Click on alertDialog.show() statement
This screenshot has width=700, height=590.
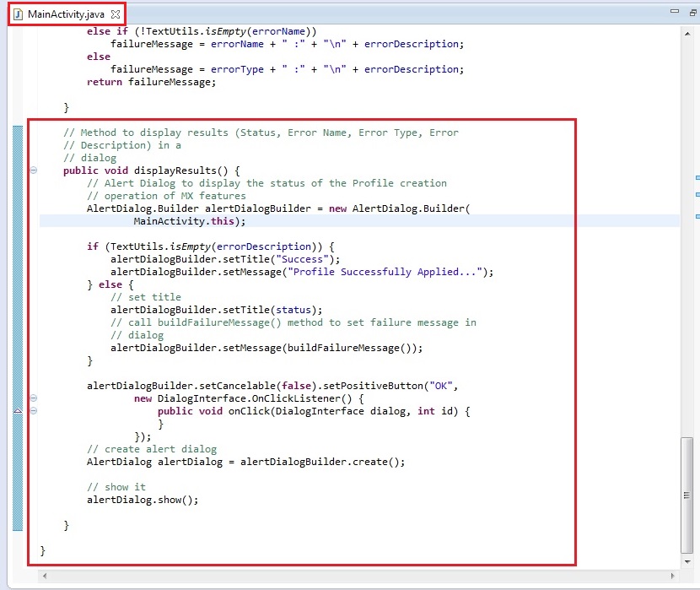pos(142,500)
